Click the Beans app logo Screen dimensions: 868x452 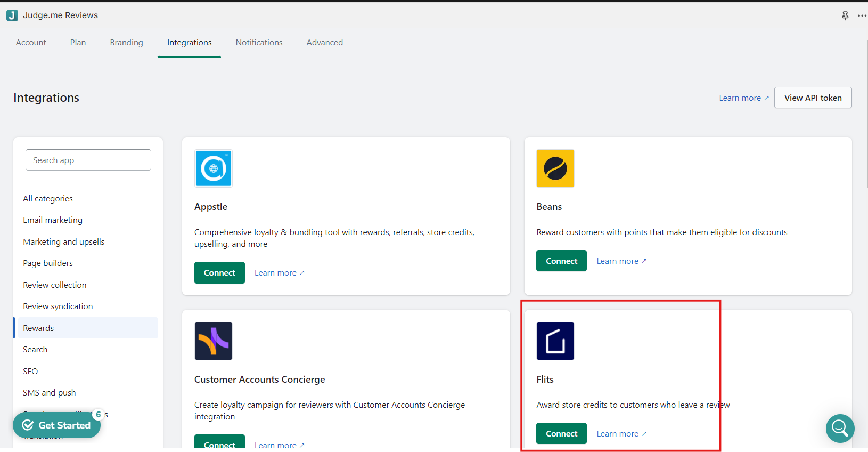coord(555,168)
